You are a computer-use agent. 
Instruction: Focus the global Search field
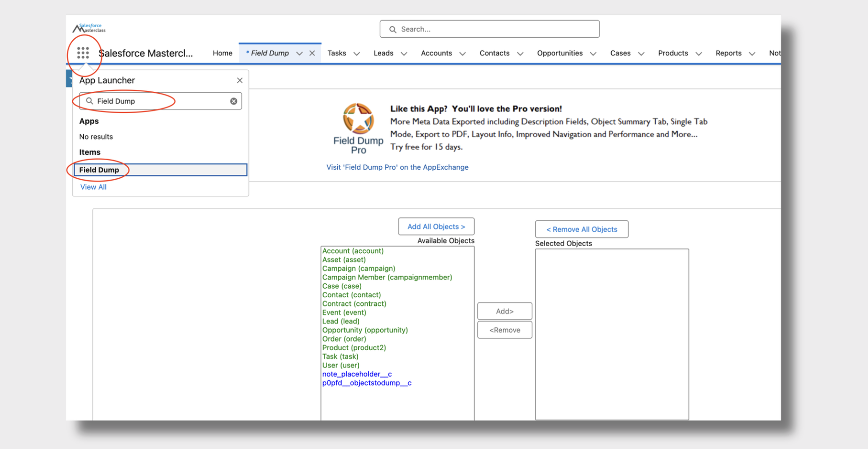pyautogui.click(x=490, y=29)
